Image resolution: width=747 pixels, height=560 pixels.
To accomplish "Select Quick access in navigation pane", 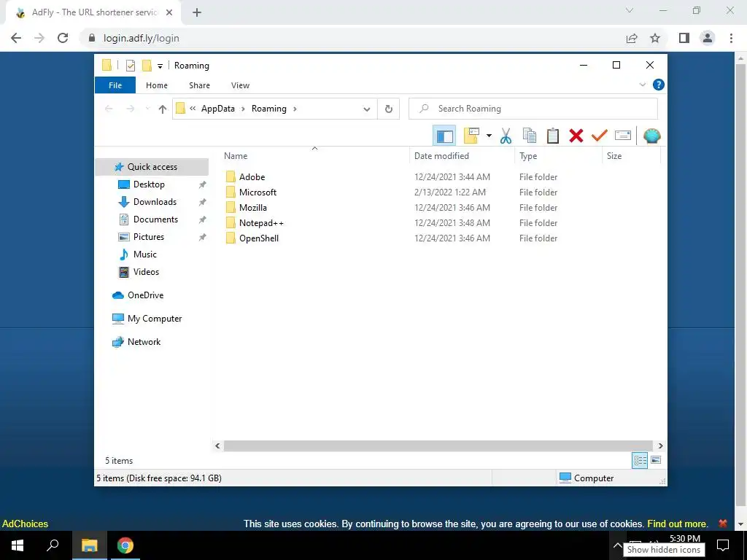I will point(152,167).
